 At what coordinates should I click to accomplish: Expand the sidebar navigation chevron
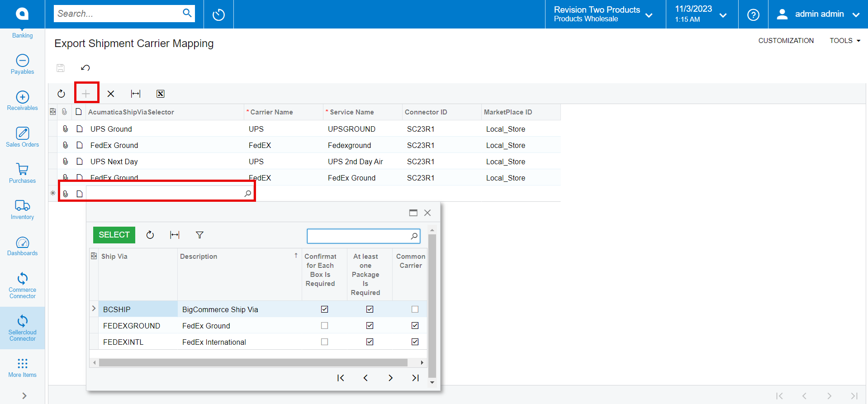coord(24,396)
